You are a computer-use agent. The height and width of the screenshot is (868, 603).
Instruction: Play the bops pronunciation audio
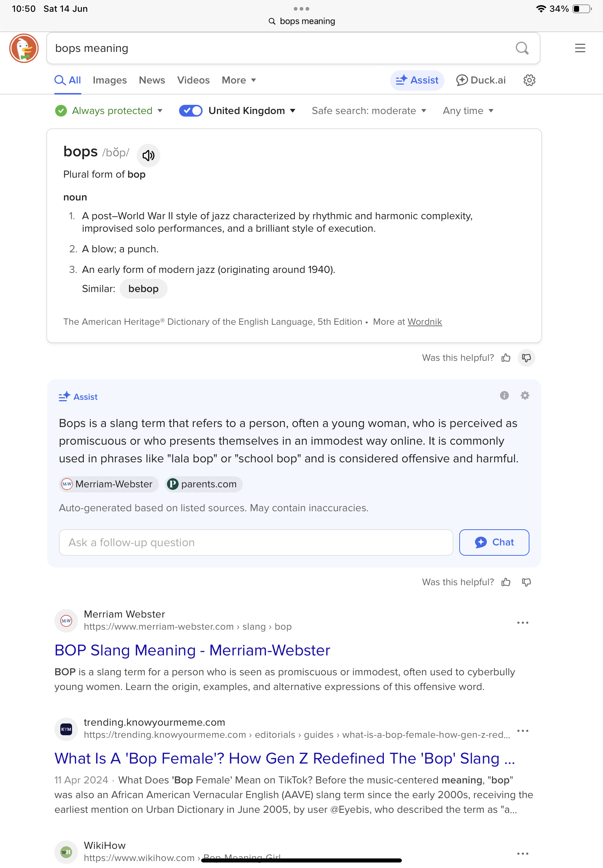[148, 155]
